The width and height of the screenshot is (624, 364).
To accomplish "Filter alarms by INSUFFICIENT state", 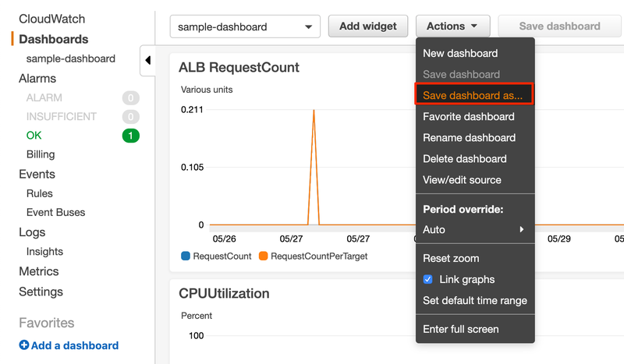I will pyautogui.click(x=62, y=117).
